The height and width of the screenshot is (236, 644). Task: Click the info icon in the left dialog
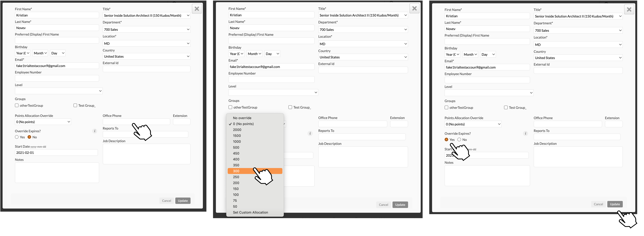click(x=94, y=131)
